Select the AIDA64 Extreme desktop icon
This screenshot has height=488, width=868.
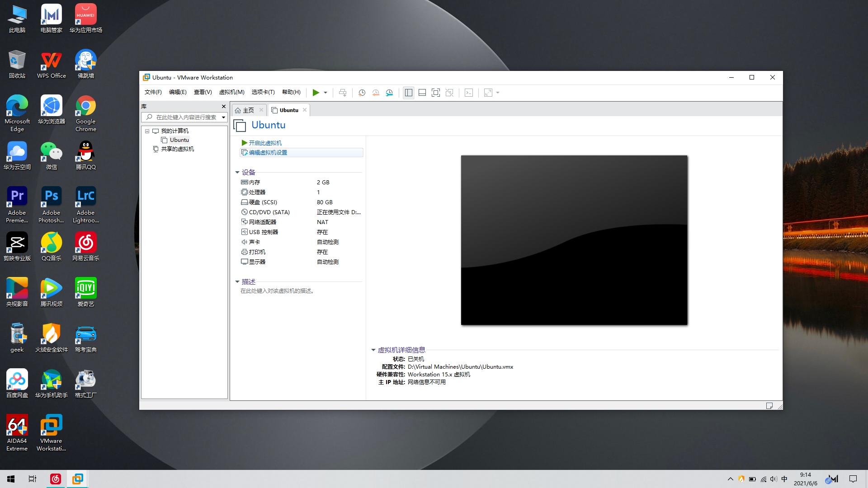pos(17,432)
